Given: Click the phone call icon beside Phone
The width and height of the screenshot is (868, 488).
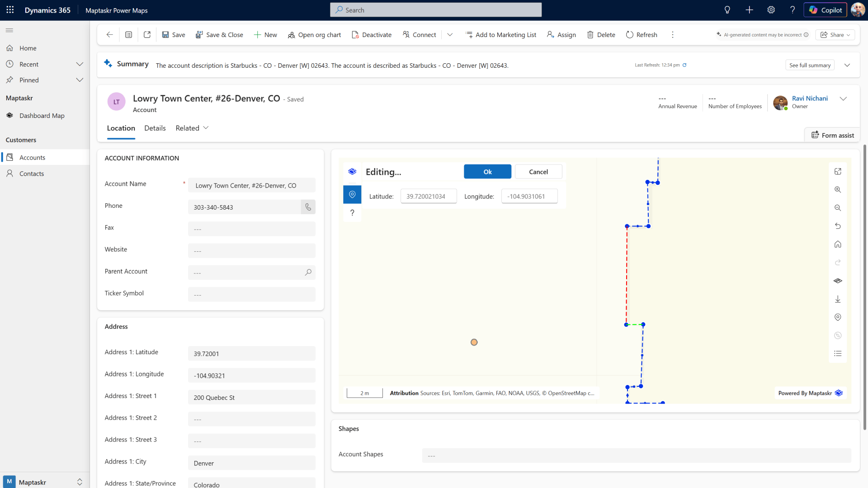Looking at the screenshot, I should click(308, 207).
